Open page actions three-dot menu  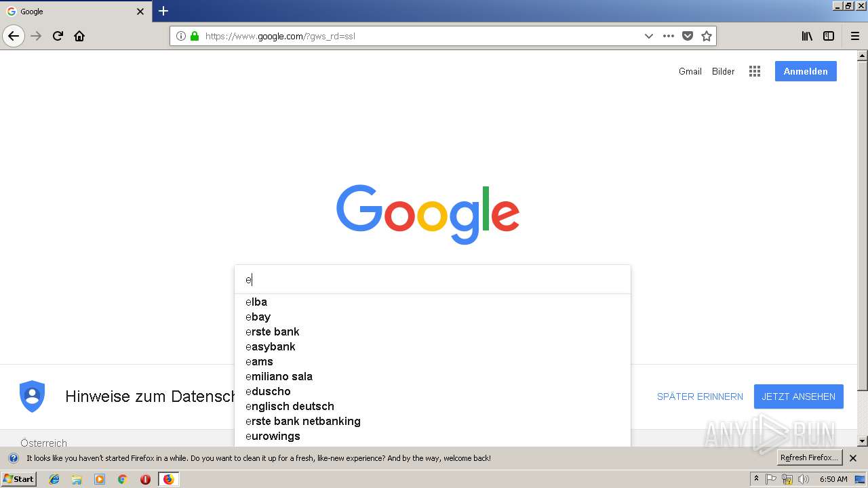[669, 36]
